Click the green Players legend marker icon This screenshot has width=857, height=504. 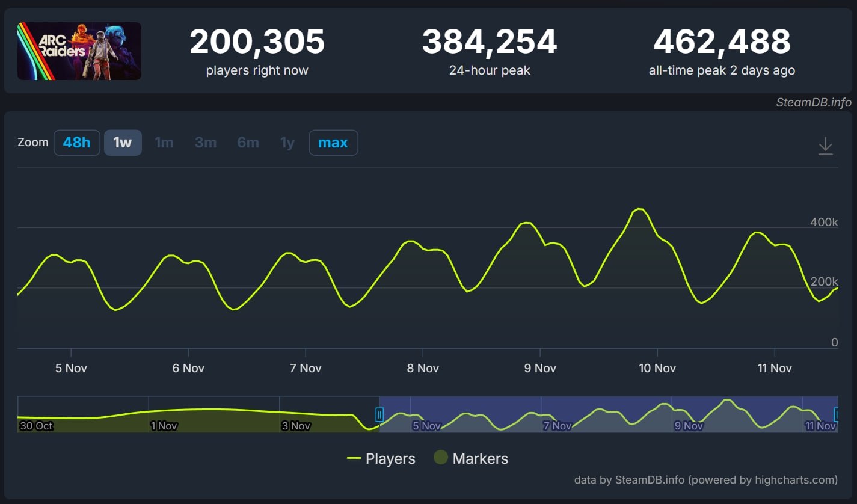coord(355,458)
